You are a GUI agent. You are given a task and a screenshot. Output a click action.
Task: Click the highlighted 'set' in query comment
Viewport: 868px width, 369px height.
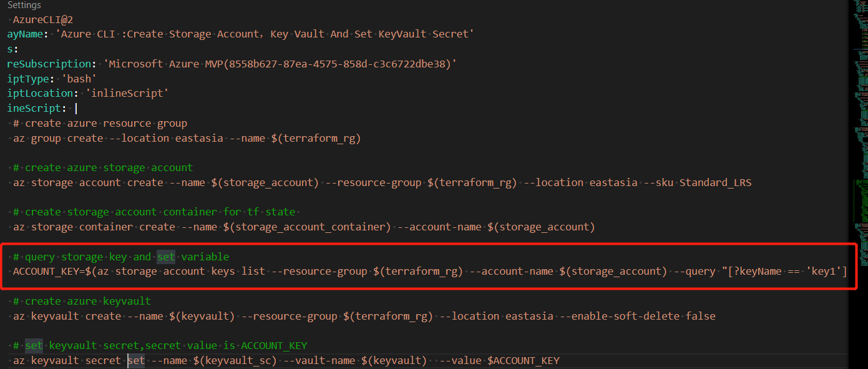pos(166,257)
